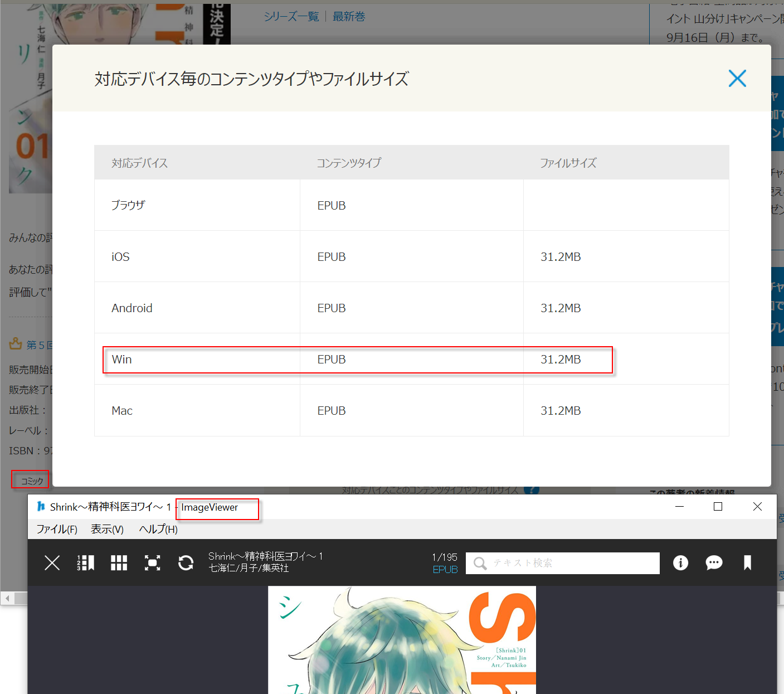The width and height of the screenshot is (784, 694).
Task: Click the page counter 1/195
Action: 445,557
